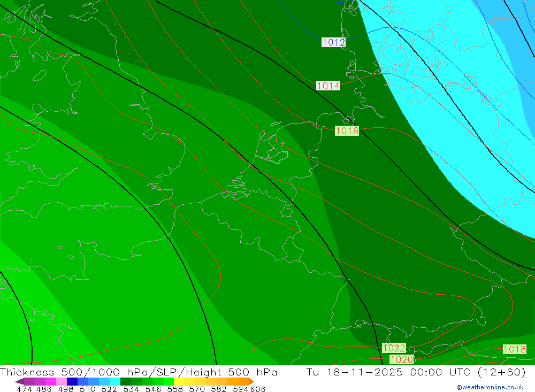Select the light pink legend swatch
Viewport: 535px width, 392px height.
tap(62, 381)
